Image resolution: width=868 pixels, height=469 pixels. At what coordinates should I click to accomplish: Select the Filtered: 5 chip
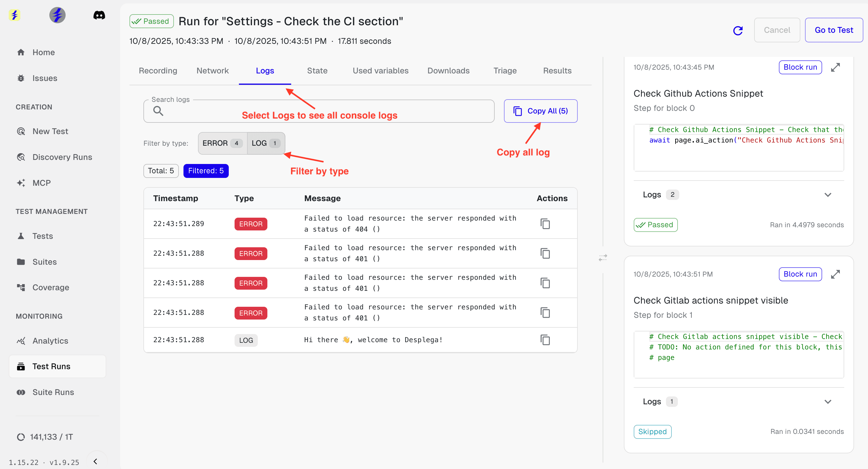(x=206, y=171)
